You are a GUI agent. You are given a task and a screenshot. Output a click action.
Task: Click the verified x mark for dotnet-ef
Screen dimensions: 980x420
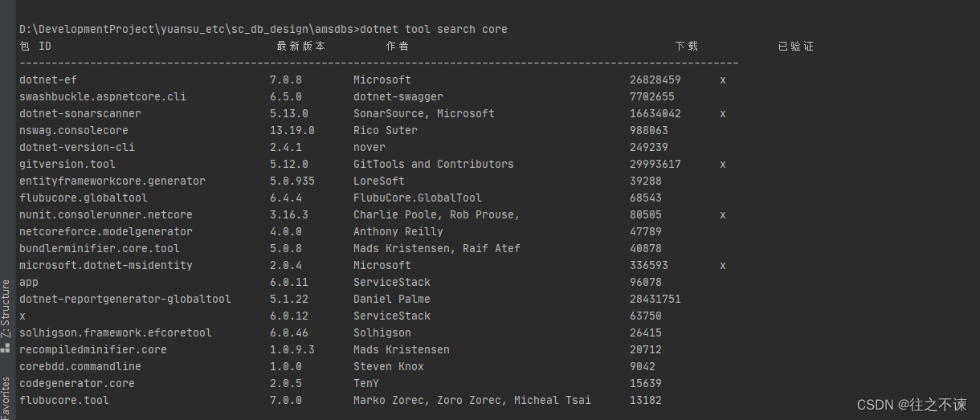tap(723, 80)
